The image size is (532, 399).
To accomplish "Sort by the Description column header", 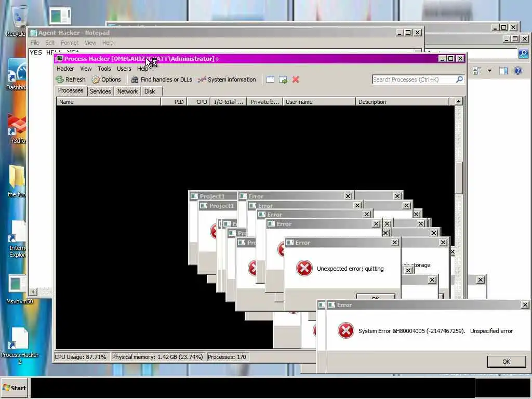I will pos(403,102).
